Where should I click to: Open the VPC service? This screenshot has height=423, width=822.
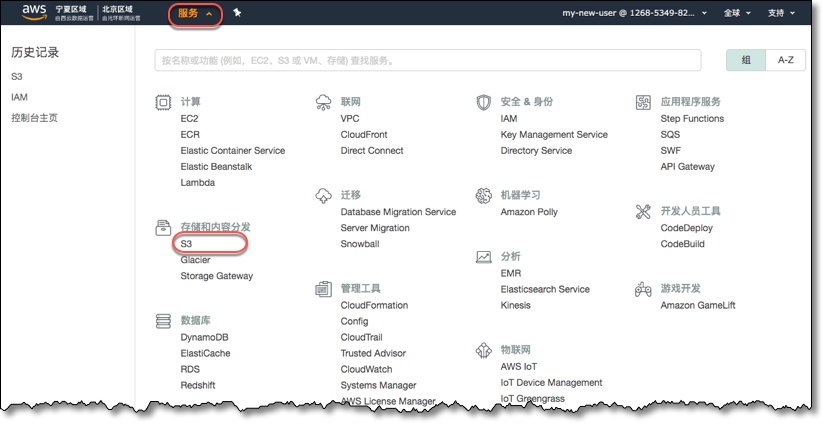[x=350, y=119]
